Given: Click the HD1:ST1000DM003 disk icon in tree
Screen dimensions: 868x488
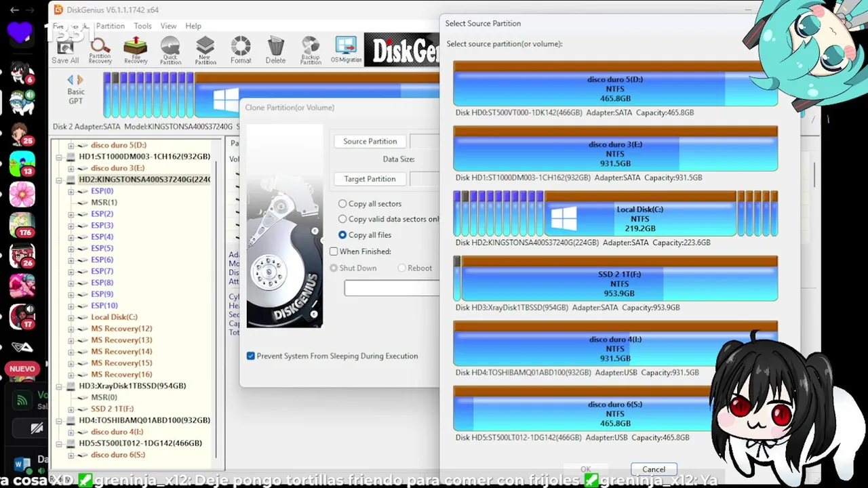Looking at the screenshot, I should (71, 157).
